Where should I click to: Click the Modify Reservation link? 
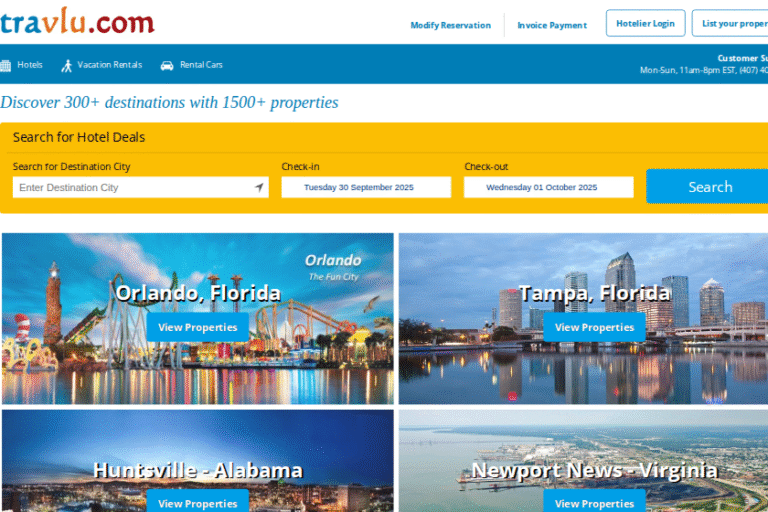tap(450, 25)
